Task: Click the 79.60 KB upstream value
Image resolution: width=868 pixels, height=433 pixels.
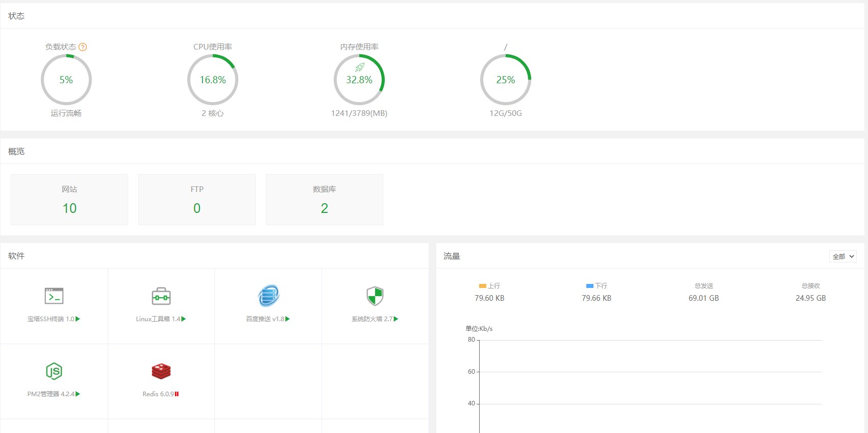Action: point(489,298)
